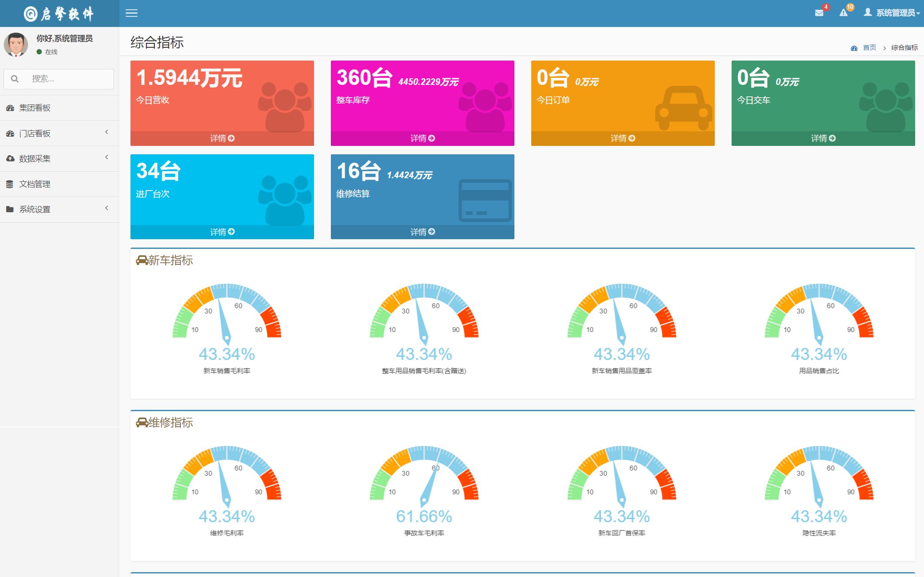Click the 启擎软件 logo in header
This screenshot has width=924, height=577.
point(59,14)
